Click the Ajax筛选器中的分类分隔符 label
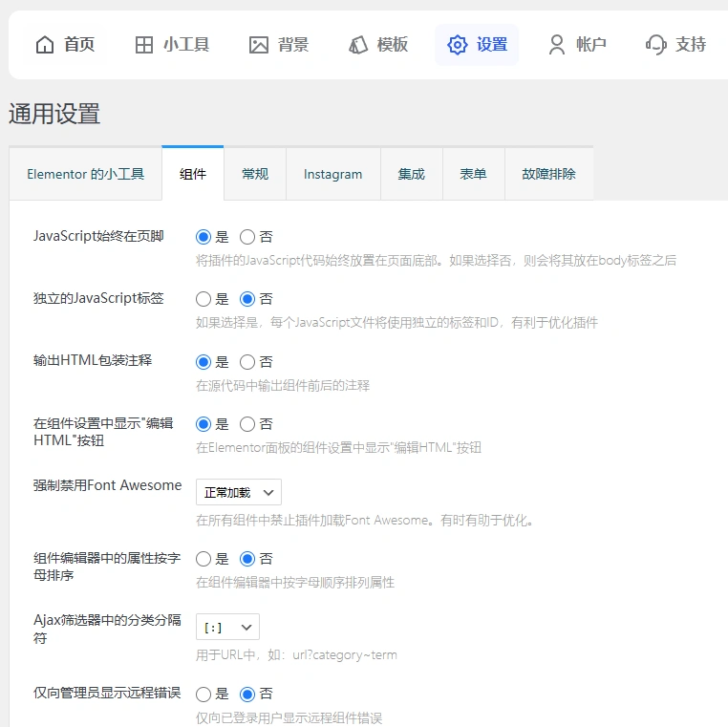 tap(107, 629)
